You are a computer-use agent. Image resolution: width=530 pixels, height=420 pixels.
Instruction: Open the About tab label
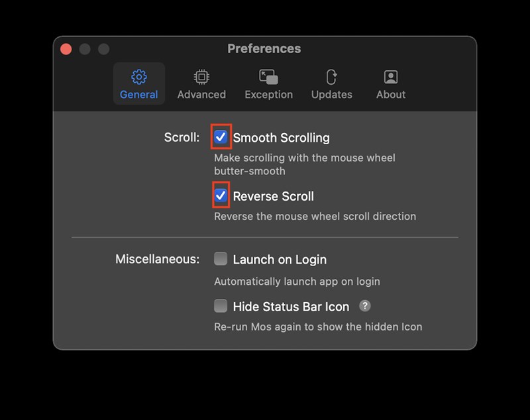[391, 95]
